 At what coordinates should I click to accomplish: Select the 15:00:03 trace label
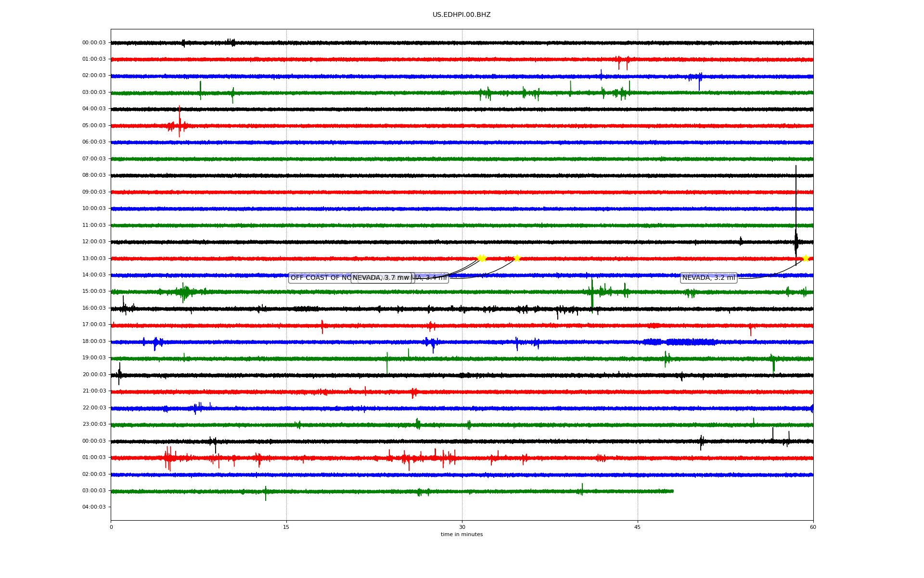[94, 291]
